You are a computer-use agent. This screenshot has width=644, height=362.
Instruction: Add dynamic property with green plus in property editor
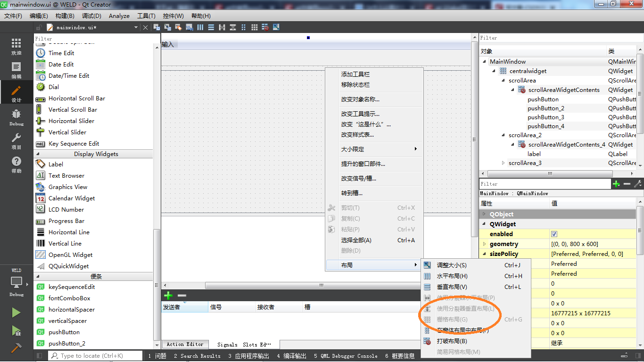pos(616,184)
